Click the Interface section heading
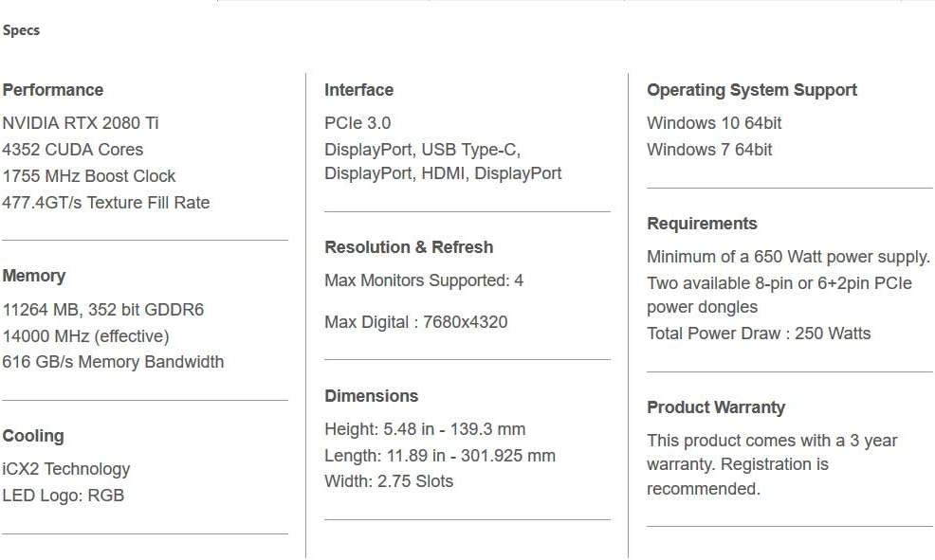Viewport: 935px width, 560px height. pyautogui.click(x=358, y=90)
